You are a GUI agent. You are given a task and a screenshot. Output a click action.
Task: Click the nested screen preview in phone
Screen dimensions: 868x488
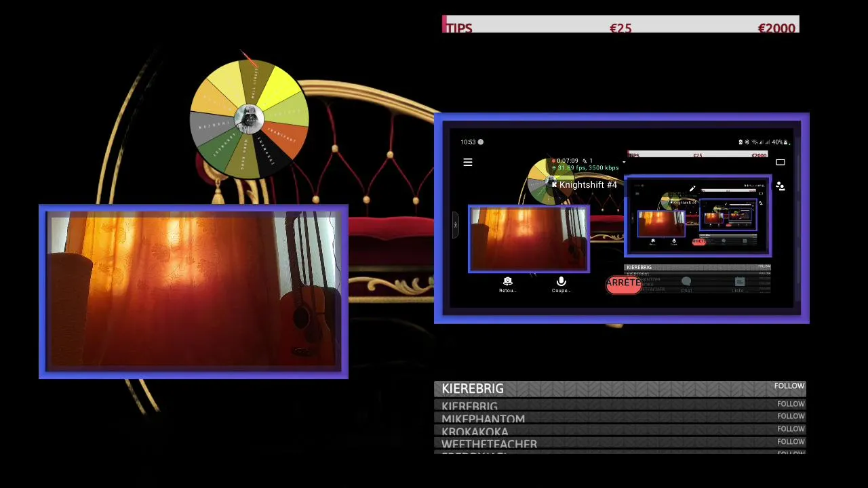pos(698,216)
